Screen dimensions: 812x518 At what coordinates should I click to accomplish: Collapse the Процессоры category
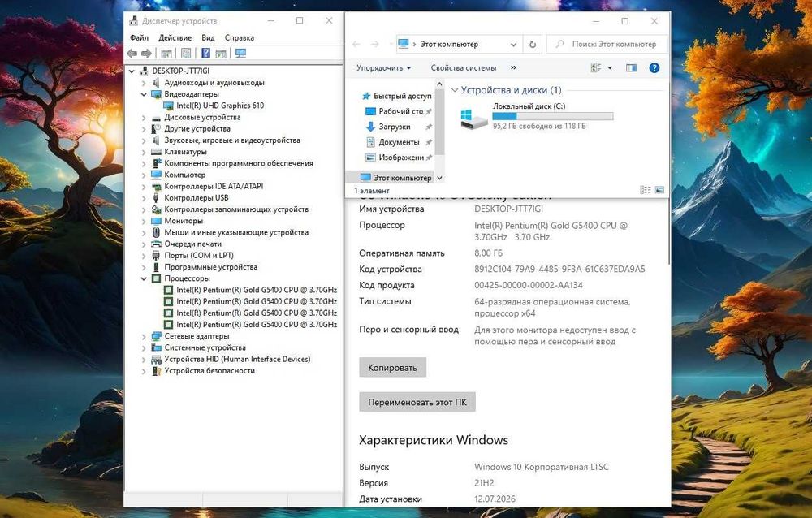(x=144, y=278)
